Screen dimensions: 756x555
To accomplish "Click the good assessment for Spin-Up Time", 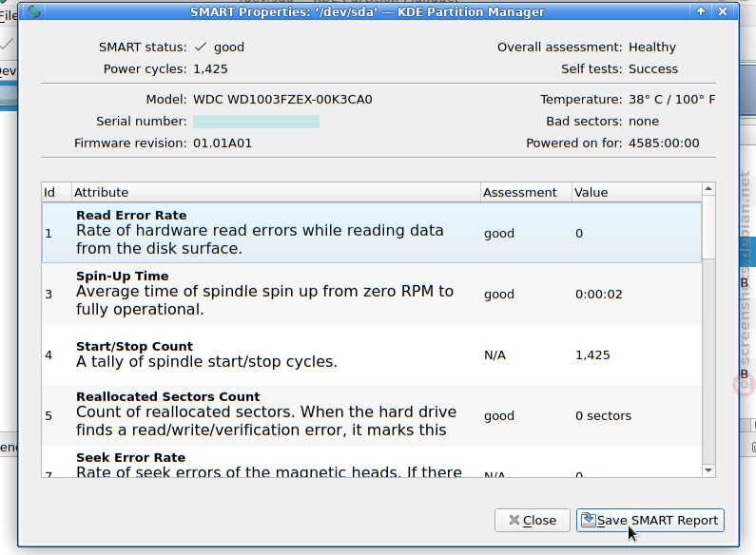I will 499,295.
